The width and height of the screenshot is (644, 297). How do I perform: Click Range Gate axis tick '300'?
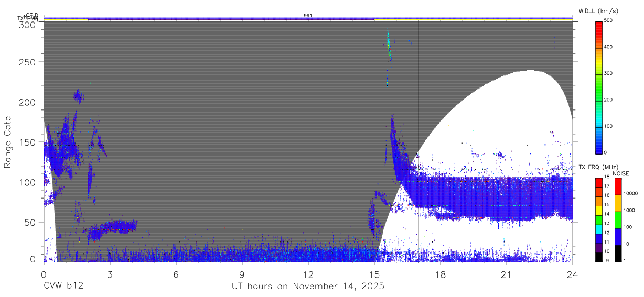coord(28,25)
